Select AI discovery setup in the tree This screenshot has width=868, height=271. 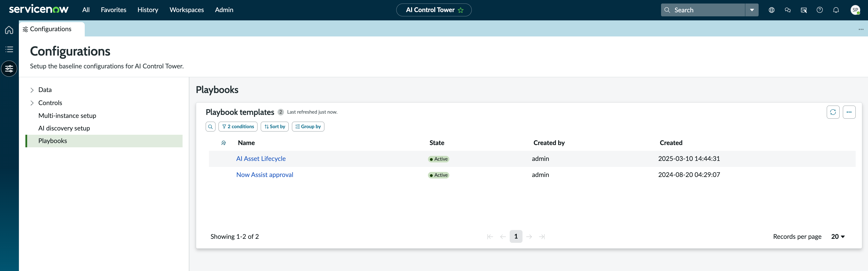point(64,128)
